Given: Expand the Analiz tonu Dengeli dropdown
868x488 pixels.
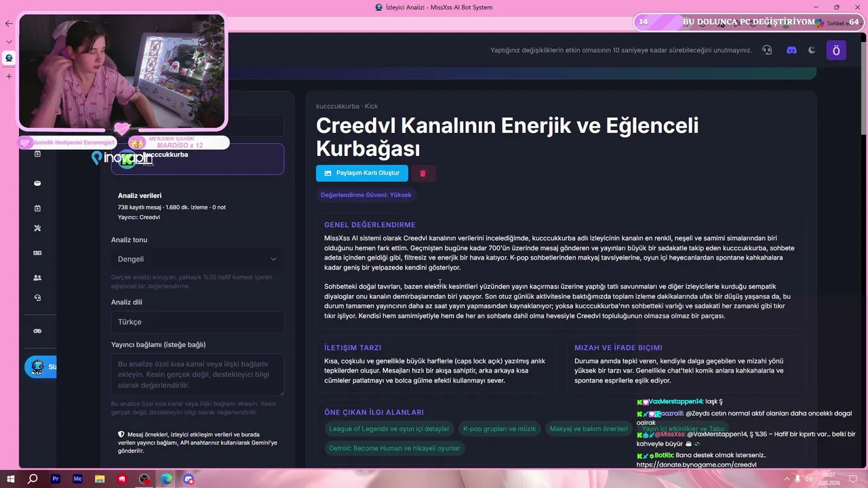Looking at the screenshot, I should point(197,259).
